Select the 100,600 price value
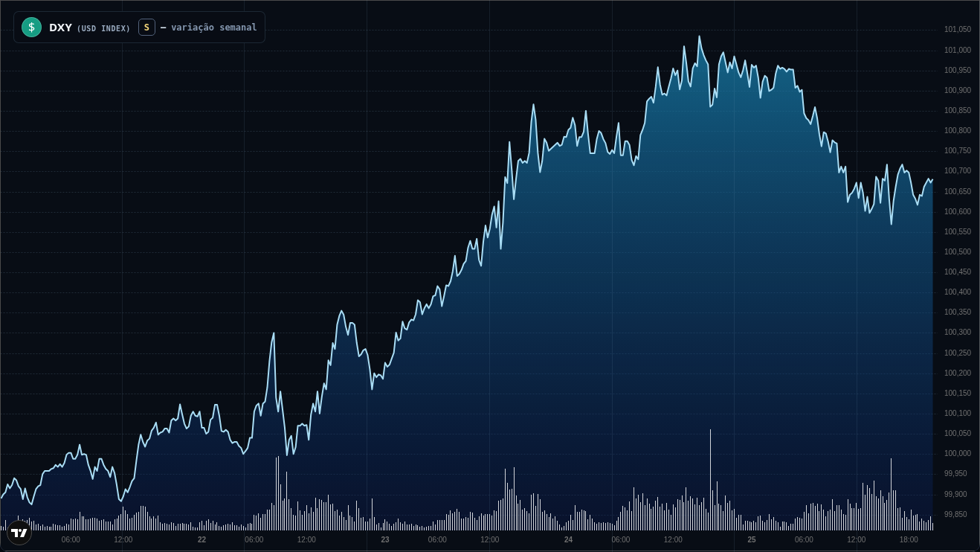The height and width of the screenshot is (552, 980). point(958,211)
